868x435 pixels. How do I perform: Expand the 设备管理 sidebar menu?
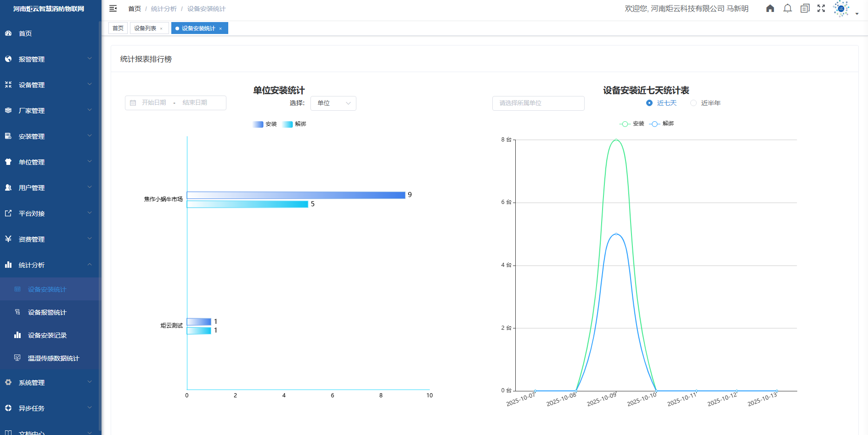[50, 85]
